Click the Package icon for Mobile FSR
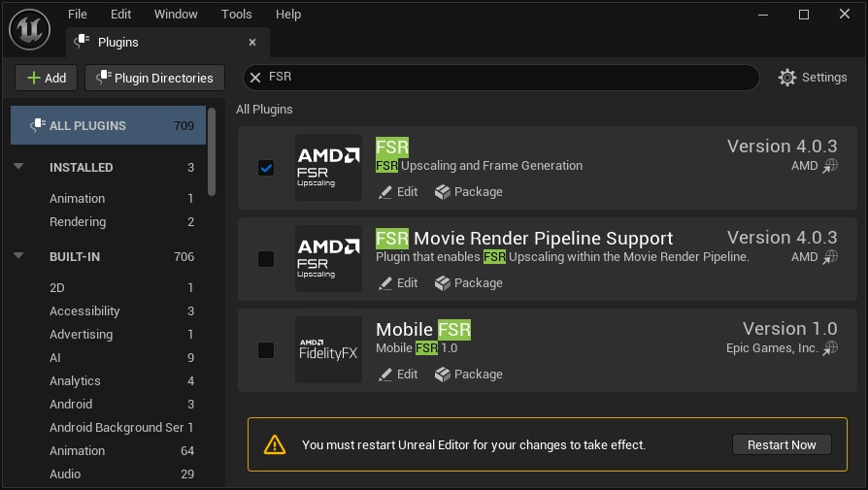The width and height of the screenshot is (868, 490). click(443, 375)
